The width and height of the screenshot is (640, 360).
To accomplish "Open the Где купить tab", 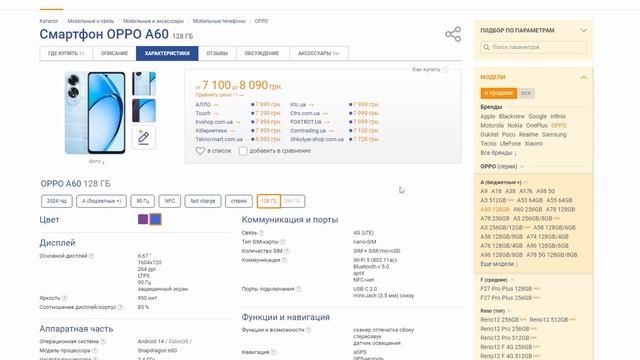I will (x=66, y=53).
